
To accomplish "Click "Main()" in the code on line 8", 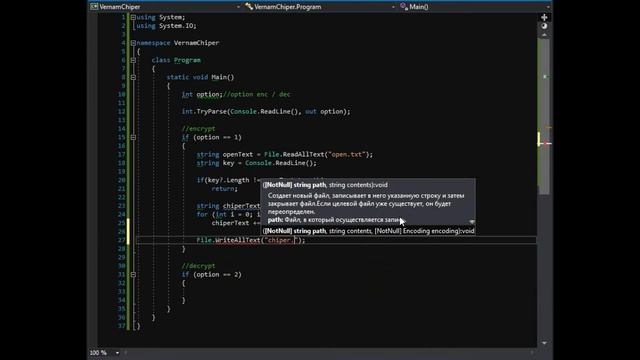I will [223, 77].
